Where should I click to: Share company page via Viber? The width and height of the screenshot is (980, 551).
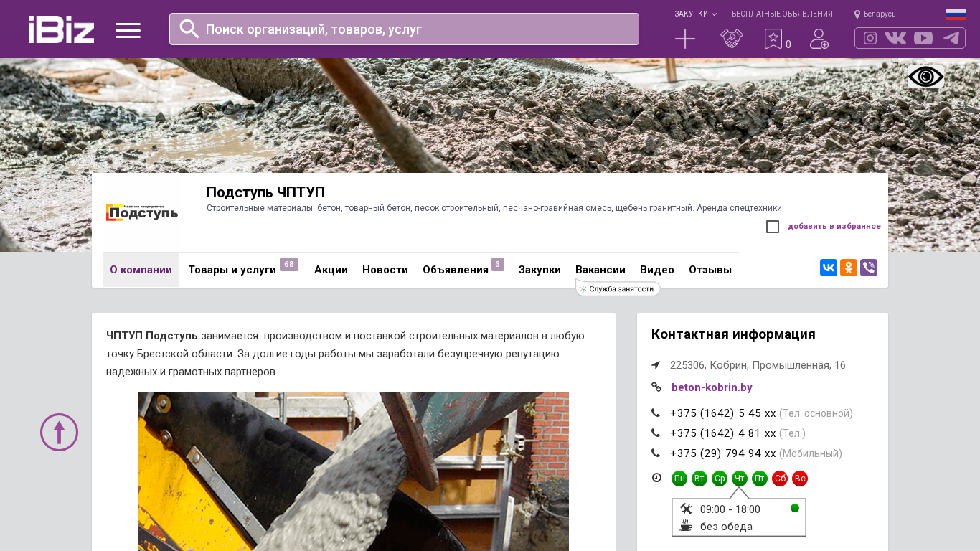(x=869, y=268)
